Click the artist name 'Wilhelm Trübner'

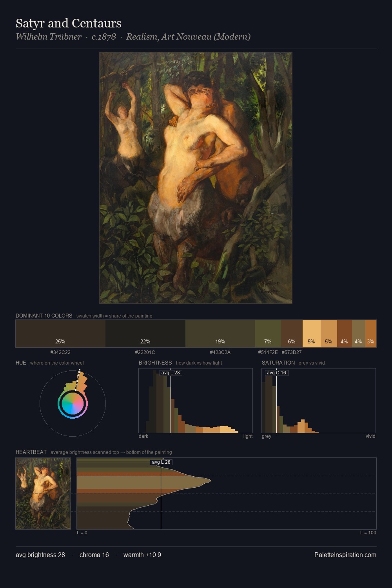[x=49, y=37]
